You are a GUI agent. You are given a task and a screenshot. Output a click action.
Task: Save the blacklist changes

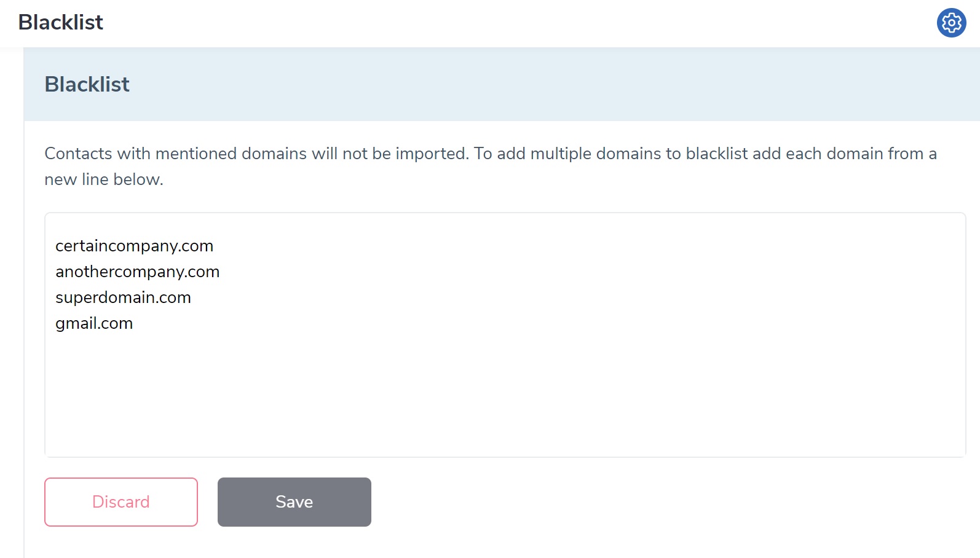294,502
